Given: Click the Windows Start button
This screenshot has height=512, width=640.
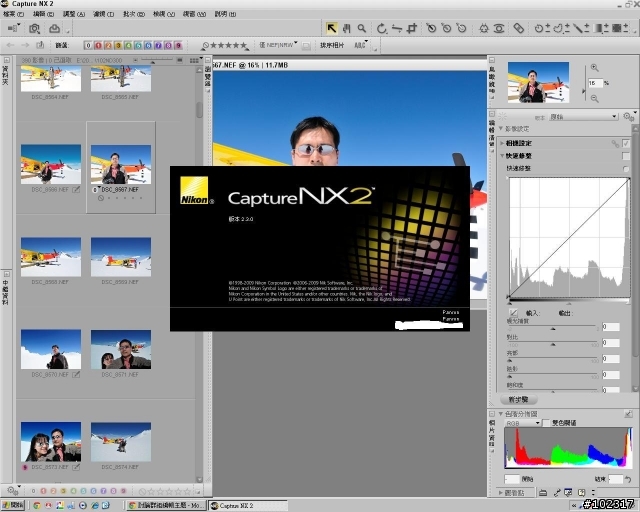Looking at the screenshot, I should coord(13,505).
